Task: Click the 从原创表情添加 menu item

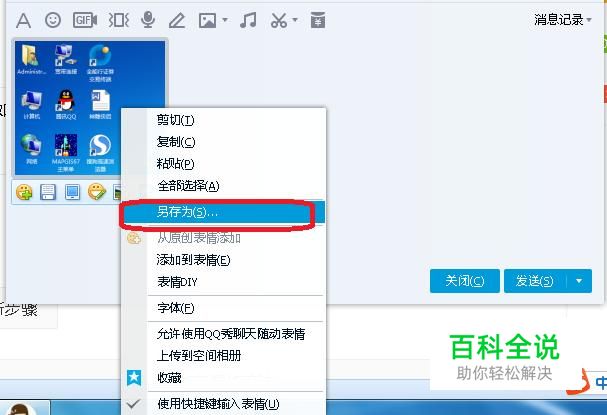Action: pyautogui.click(x=223, y=238)
